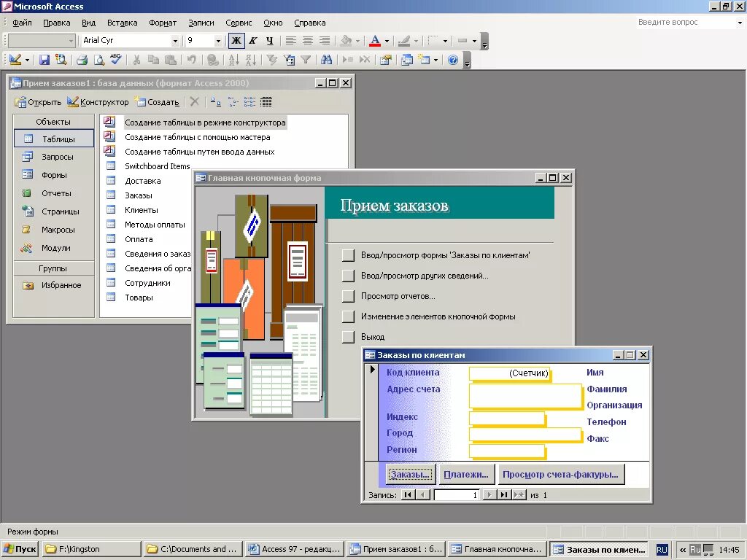747x560 pixels.
Task: Open the New Object dropdown arrow
Action: tap(436, 60)
